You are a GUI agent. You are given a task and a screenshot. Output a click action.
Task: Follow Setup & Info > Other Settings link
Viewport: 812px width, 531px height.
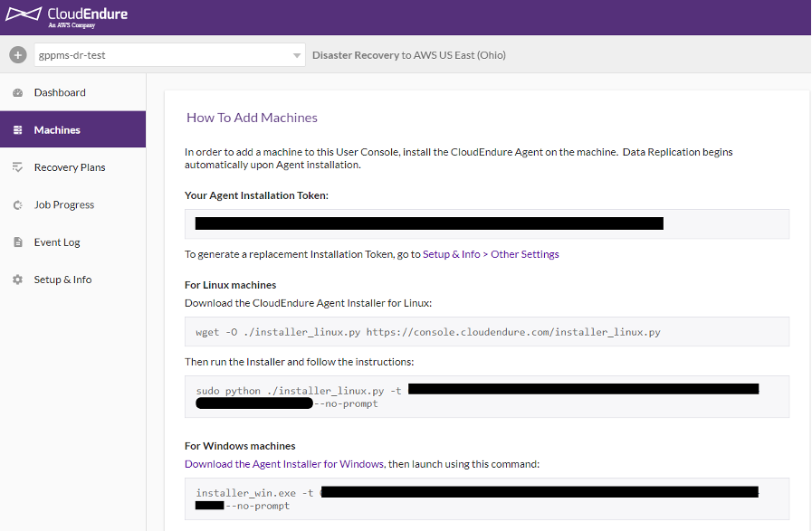[x=491, y=254]
